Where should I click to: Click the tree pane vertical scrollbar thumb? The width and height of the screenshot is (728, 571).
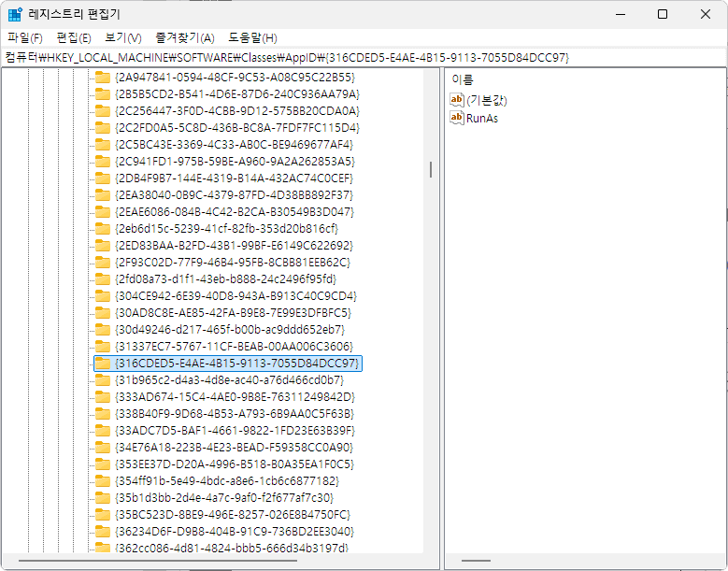coord(430,169)
